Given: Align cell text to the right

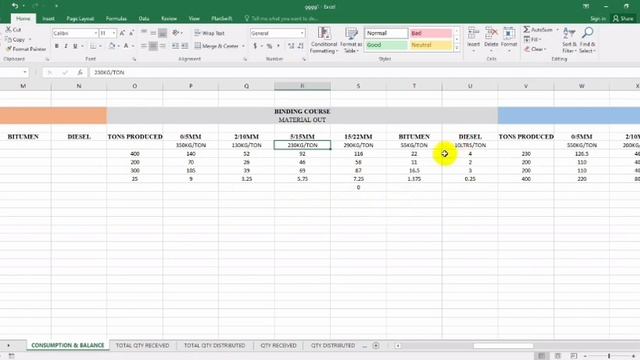Looking at the screenshot, I should pos(162,46).
